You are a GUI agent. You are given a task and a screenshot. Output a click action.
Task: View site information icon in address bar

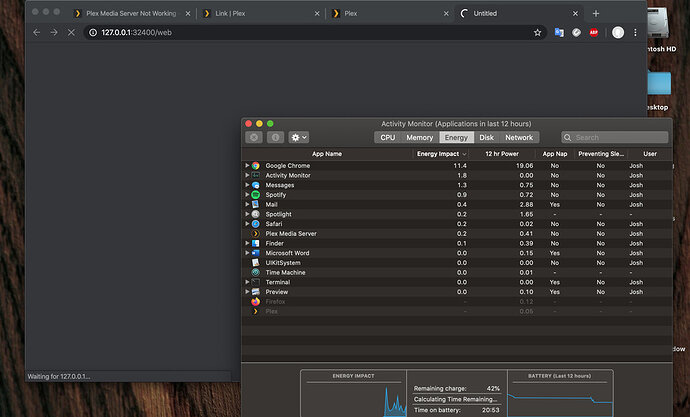pyautogui.click(x=93, y=33)
